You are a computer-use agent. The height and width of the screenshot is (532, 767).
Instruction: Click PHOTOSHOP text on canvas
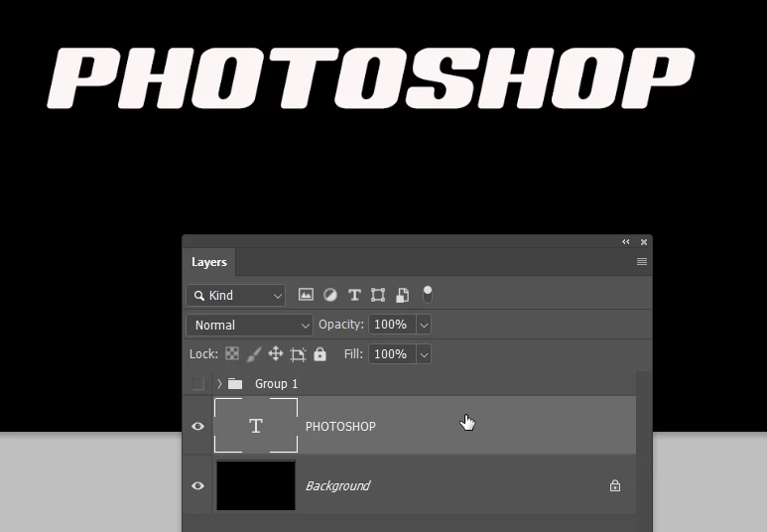pos(370,77)
